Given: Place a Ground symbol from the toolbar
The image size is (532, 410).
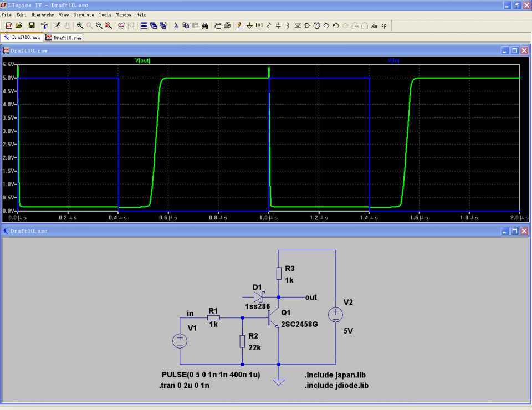Looking at the screenshot, I should point(249,25).
